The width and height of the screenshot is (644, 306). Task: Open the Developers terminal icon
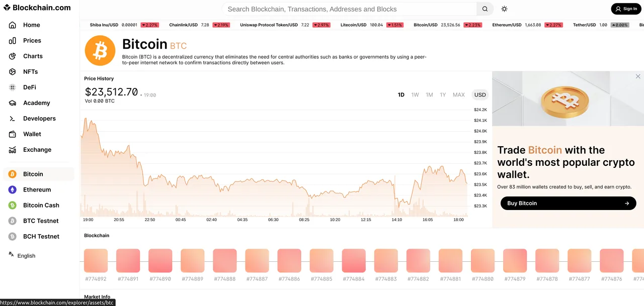[13, 119]
